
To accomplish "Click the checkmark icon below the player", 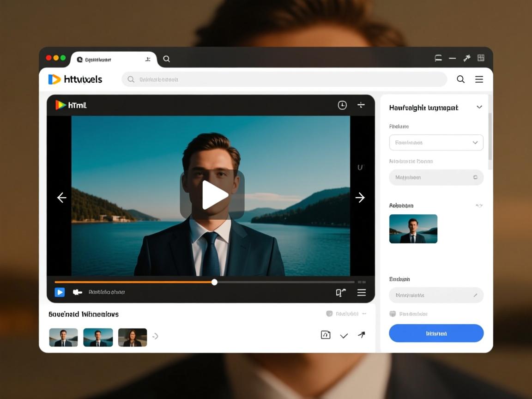I will click(344, 336).
